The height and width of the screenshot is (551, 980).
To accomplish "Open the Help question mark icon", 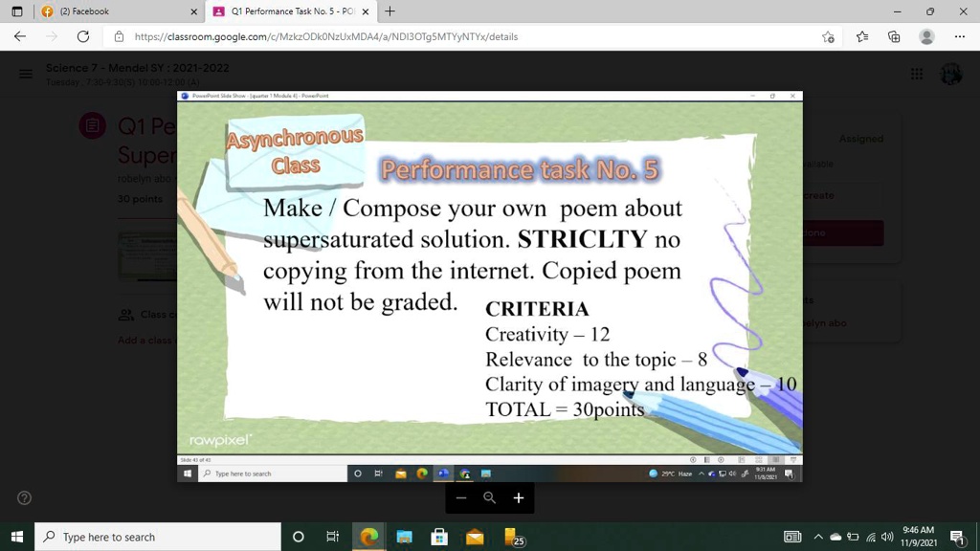I will coord(24,497).
